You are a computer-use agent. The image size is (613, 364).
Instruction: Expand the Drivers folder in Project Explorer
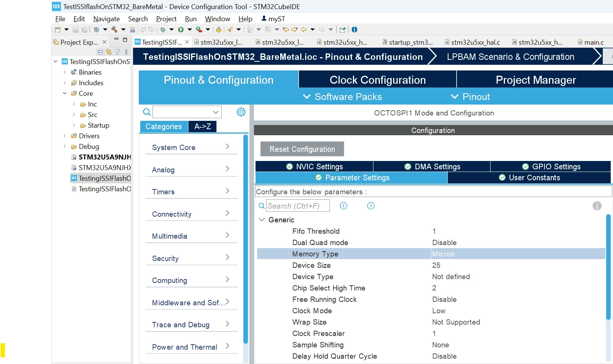click(x=64, y=136)
